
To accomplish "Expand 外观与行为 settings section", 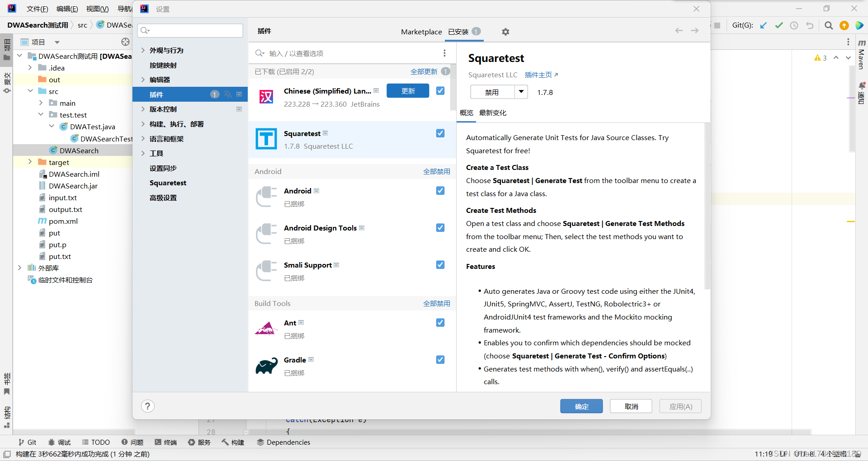I will click(143, 50).
